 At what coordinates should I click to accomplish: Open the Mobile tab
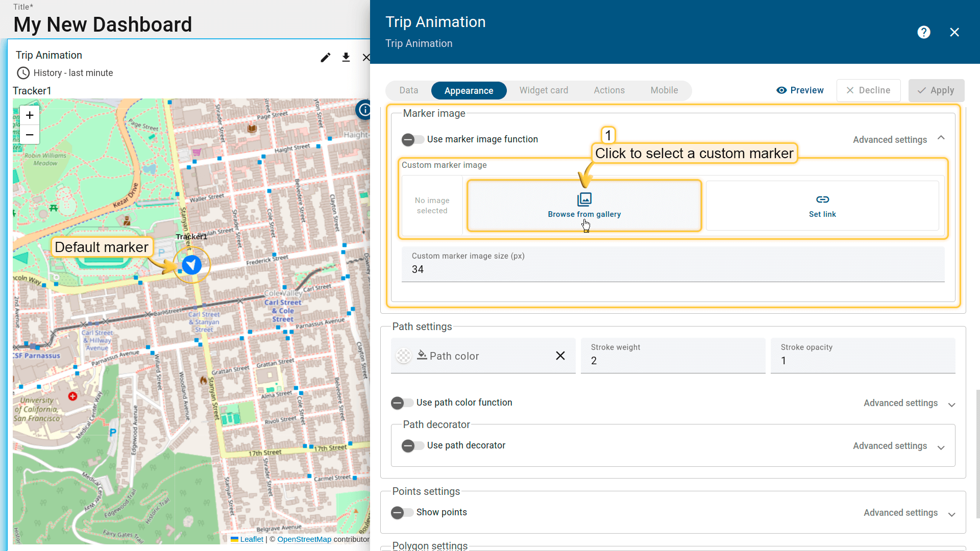(x=664, y=90)
